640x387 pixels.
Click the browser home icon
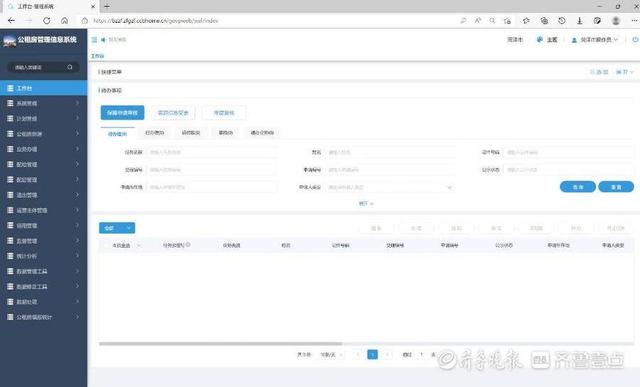click(x=64, y=20)
